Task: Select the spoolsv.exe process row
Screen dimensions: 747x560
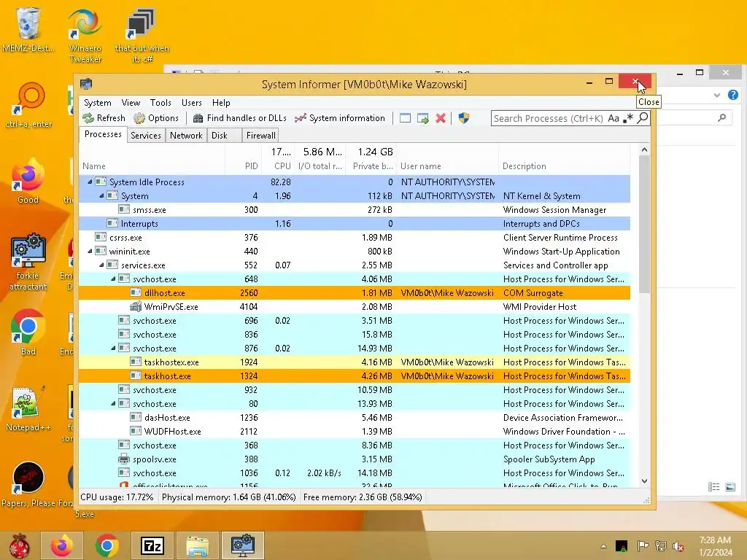Action: [x=355, y=459]
